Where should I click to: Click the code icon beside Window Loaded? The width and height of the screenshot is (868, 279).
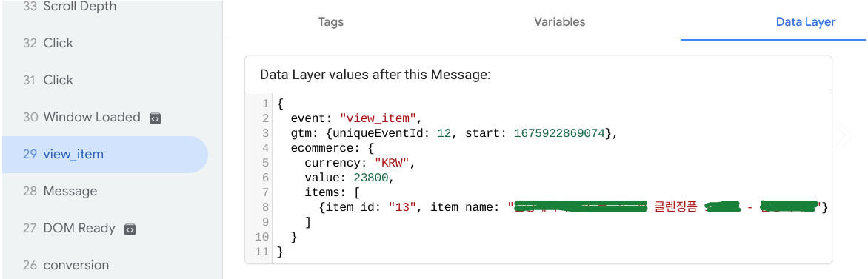(x=156, y=118)
